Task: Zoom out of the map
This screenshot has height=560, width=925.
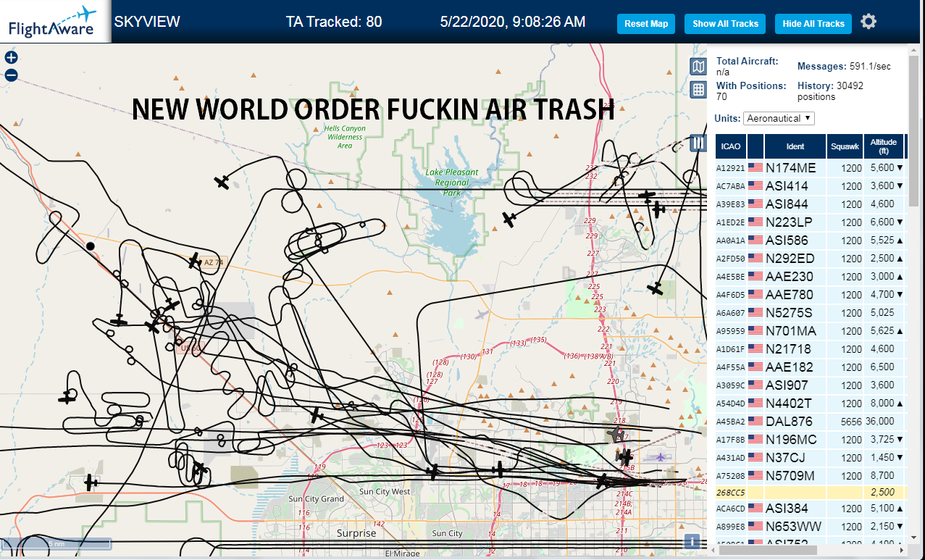Action: pyautogui.click(x=12, y=75)
